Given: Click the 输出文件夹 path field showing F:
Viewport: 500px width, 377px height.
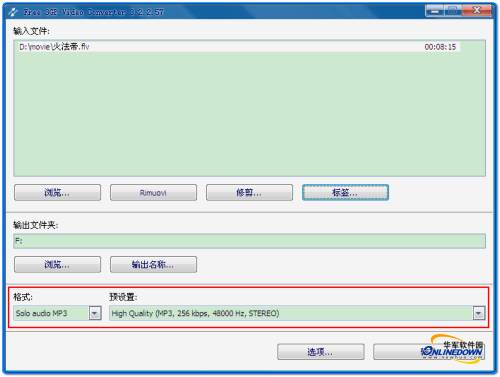Looking at the screenshot, I should pos(249,241).
